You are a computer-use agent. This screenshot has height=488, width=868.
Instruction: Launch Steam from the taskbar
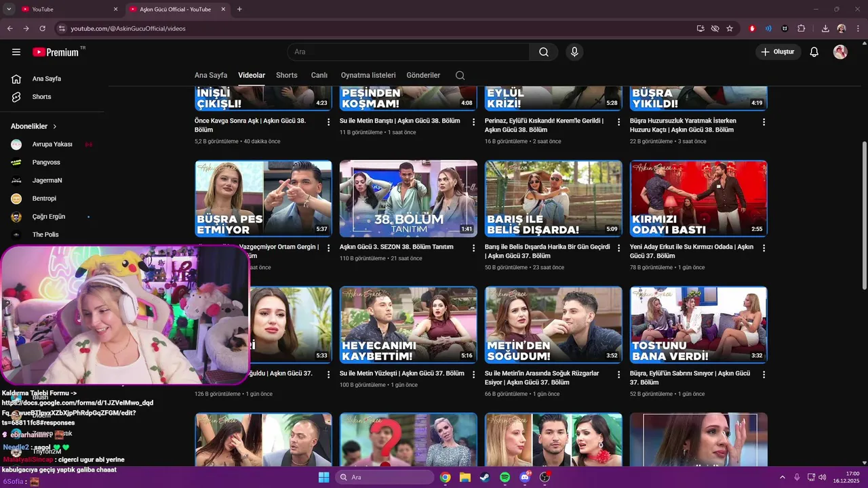tap(484, 477)
